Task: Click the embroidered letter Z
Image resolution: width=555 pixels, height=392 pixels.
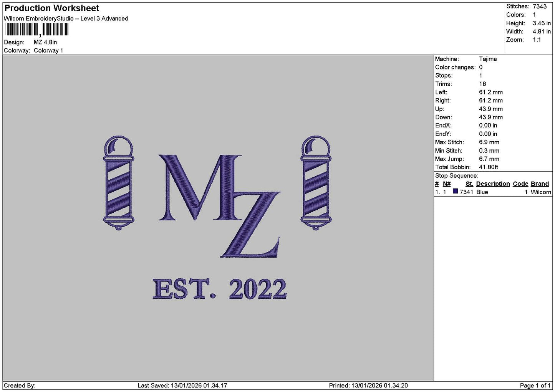Action: [250, 224]
